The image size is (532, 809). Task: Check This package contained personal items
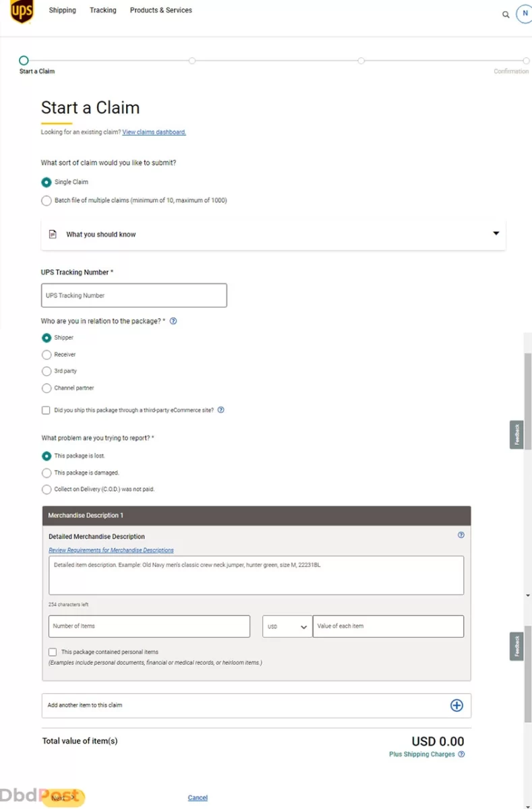[53, 652]
